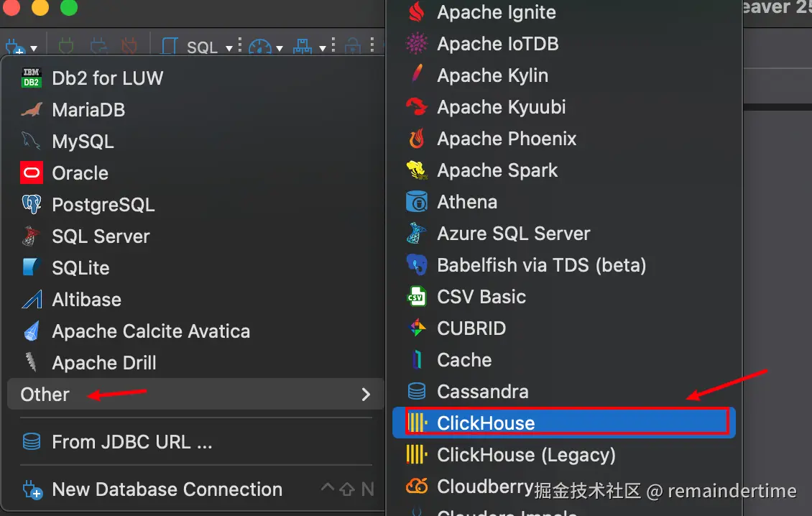
Task: Choose the Apache IoTDB icon
Action: tap(416, 44)
